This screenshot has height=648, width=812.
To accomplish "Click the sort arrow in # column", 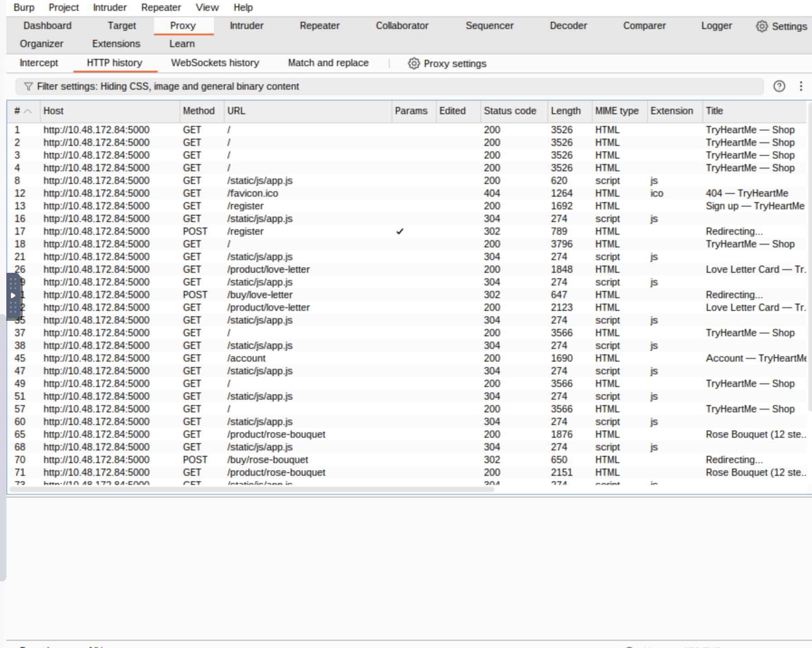I will pos(28,111).
